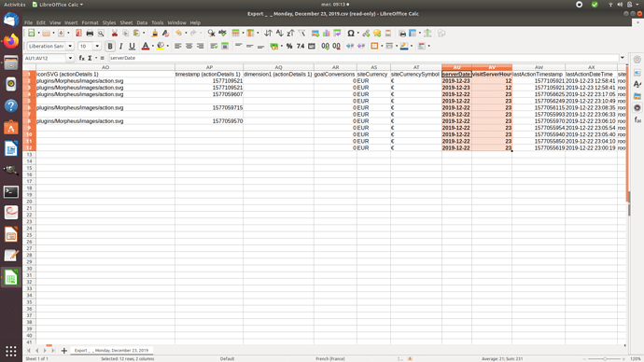Add a new sheet with the plus button
644x362 pixels.
64,351
